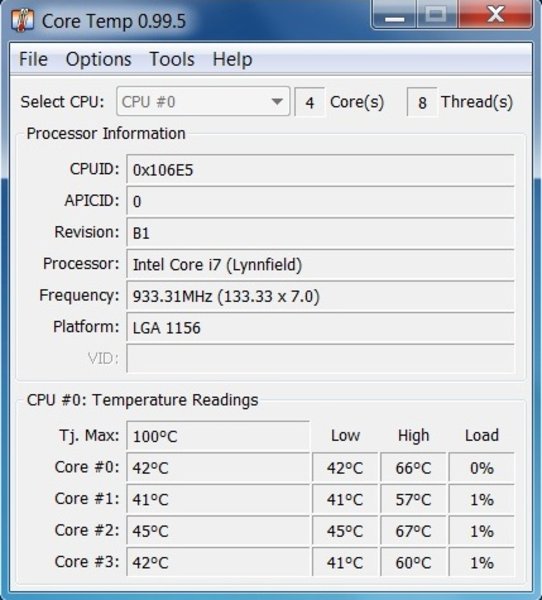Viewport: 542px width, 600px height.
Task: Open the Options menu
Action: [98, 59]
